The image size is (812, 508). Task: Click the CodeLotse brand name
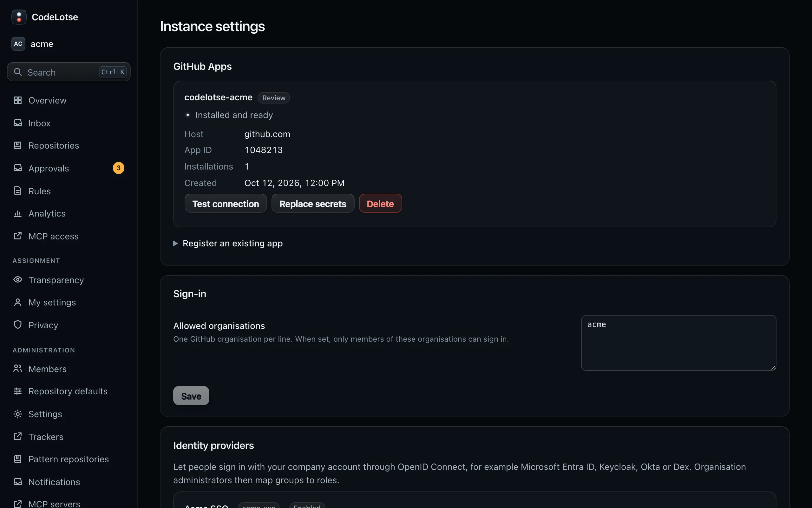pyautogui.click(x=55, y=17)
